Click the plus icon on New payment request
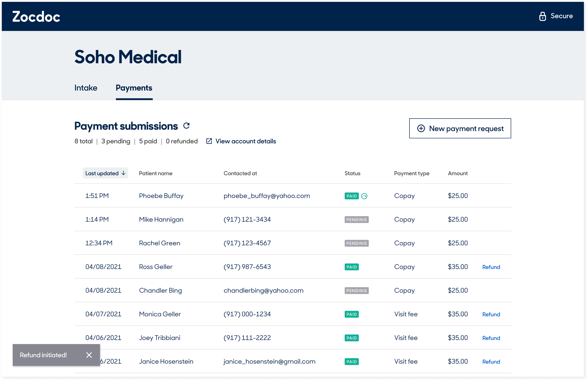Viewport: 588px width, 381px height. click(x=421, y=128)
